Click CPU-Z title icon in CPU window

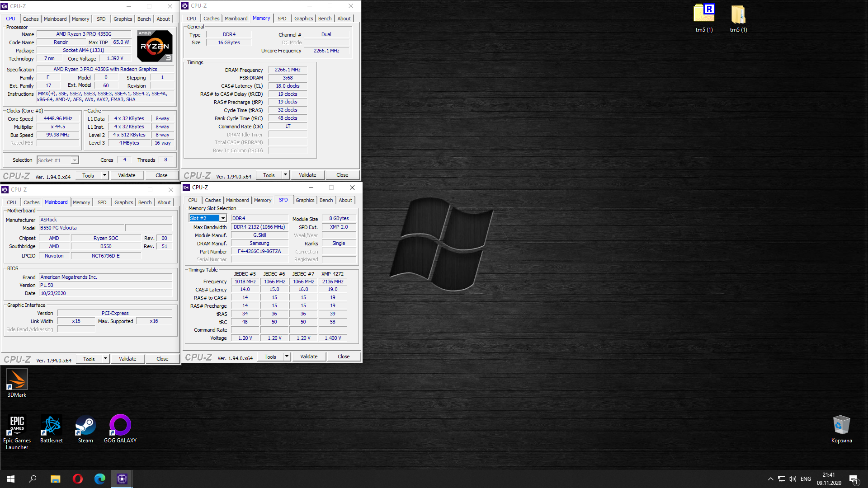(x=4, y=6)
